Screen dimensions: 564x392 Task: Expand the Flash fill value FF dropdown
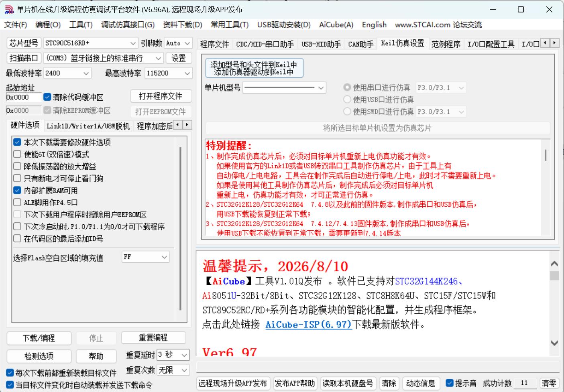point(146,257)
